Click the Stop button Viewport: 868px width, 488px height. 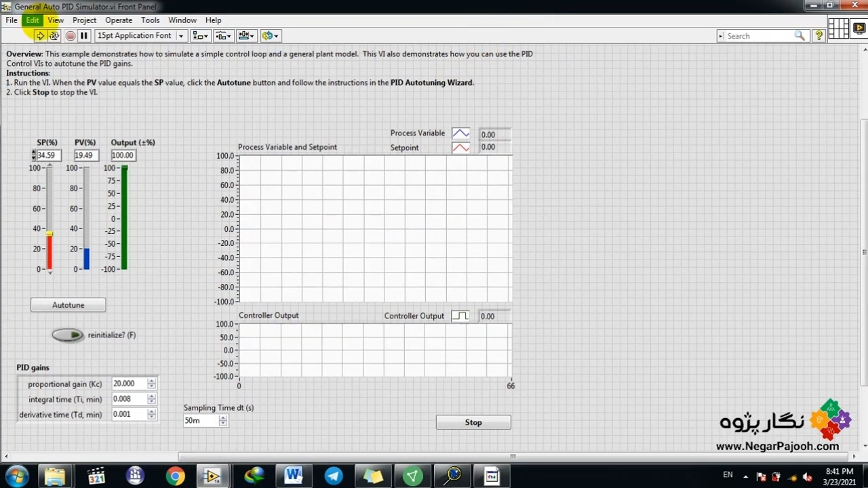[x=473, y=422]
